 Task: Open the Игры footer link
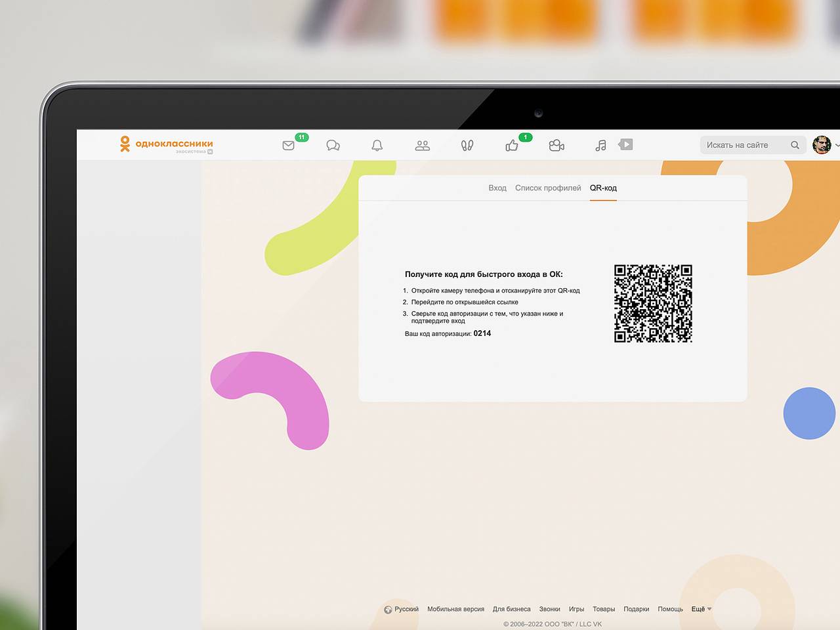pyautogui.click(x=576, y=609)
